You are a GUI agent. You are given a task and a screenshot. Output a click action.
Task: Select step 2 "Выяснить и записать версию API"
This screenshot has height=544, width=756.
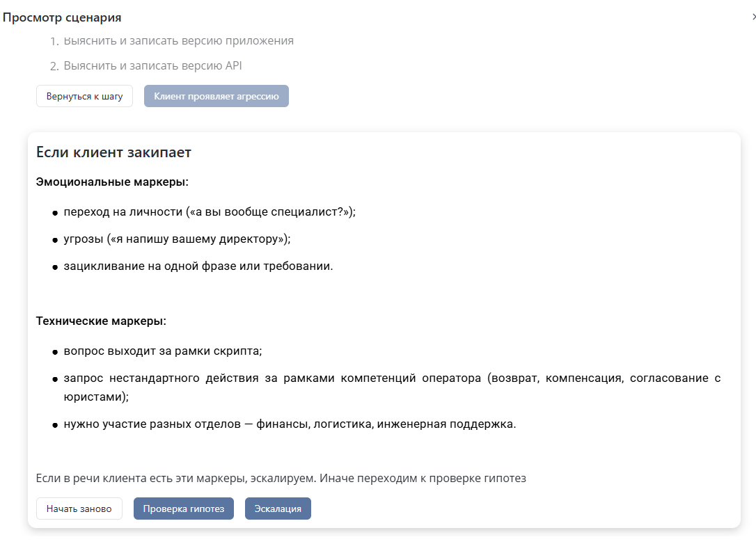coord(157,67)
